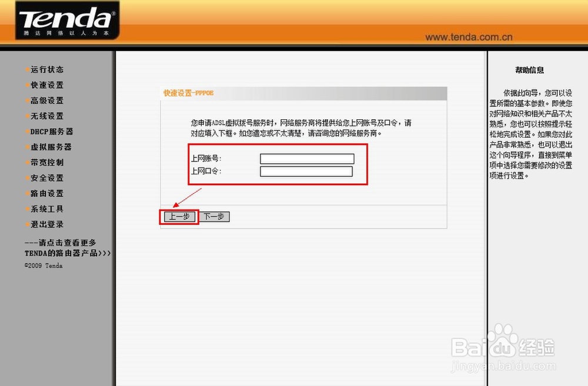The image size is (588, 386).
Task: Open 系统工具 in sidebar
Action: pyautogui.click(x=47, y=209)
